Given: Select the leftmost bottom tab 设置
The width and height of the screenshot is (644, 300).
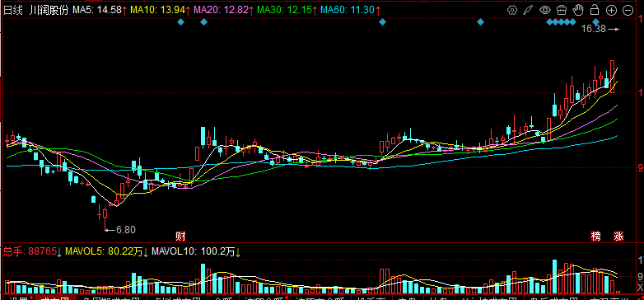Looking at the screenshot, I should tap(18, 298).
